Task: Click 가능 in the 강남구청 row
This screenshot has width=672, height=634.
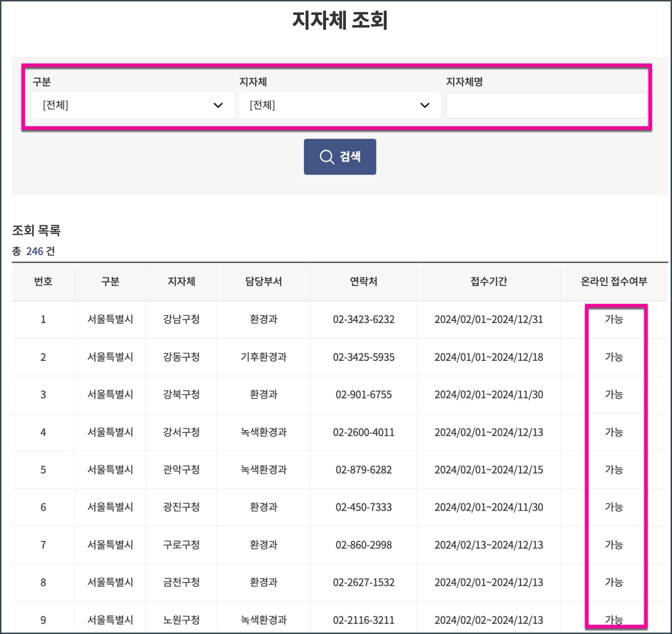Action: [x=614, y=319]
